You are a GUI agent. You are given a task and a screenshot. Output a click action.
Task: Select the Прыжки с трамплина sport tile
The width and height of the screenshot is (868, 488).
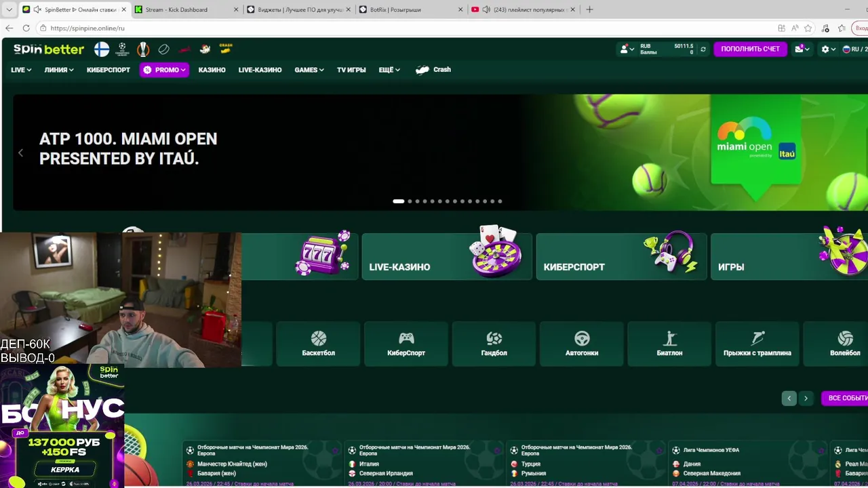pos(757,344)
